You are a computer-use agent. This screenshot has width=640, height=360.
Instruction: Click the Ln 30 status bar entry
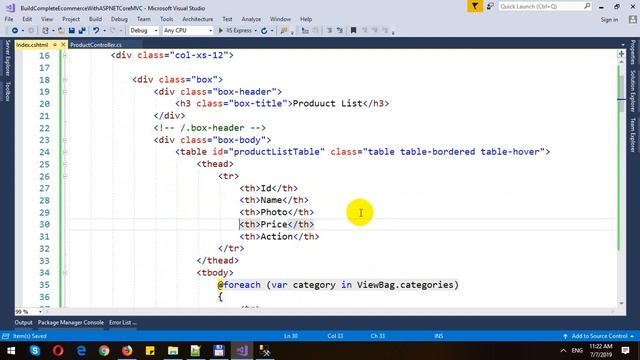point(291,336)
